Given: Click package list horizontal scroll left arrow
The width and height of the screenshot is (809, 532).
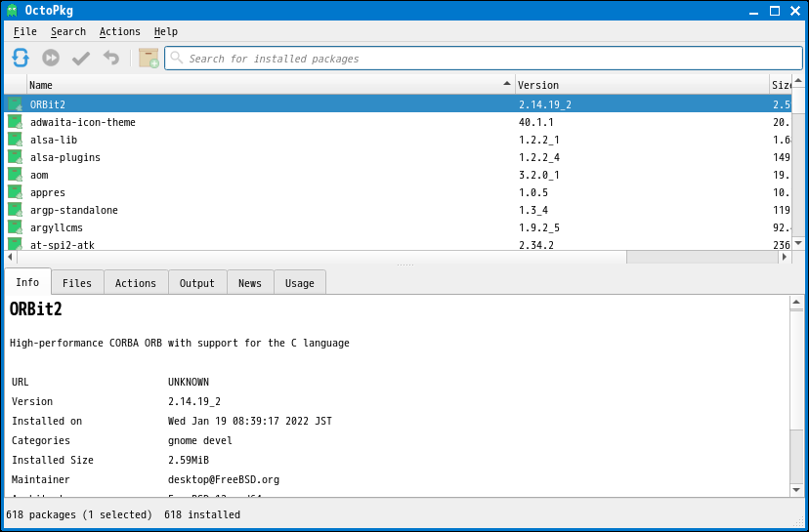Looking at the screenshot, I should (11, 256).
